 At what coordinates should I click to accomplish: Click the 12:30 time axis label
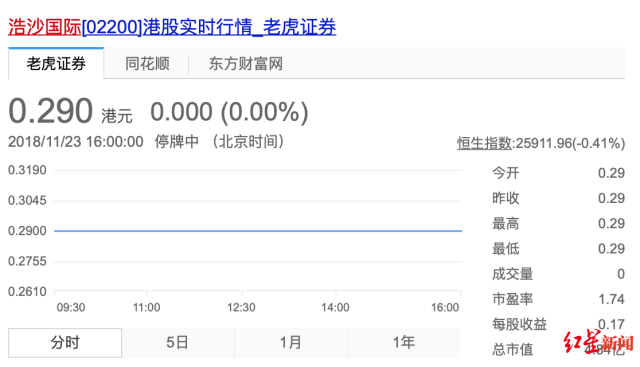(241, 307)
